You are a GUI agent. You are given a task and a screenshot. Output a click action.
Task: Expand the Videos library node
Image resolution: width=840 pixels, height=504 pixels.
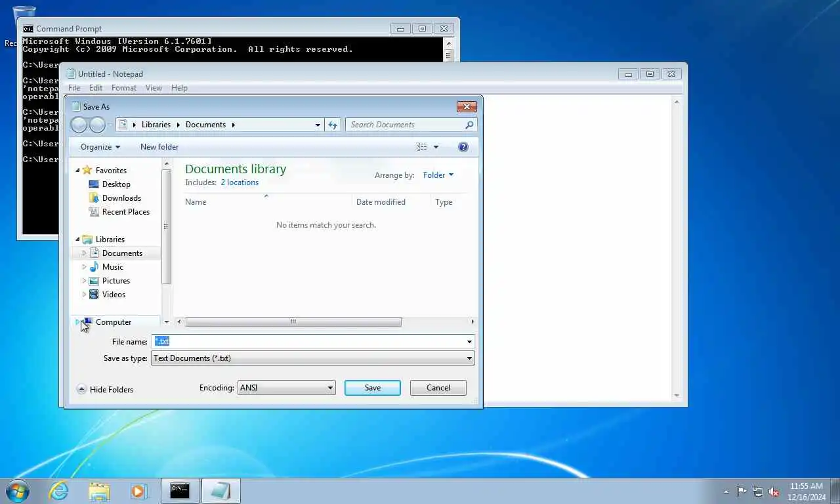tap(84, 295)
